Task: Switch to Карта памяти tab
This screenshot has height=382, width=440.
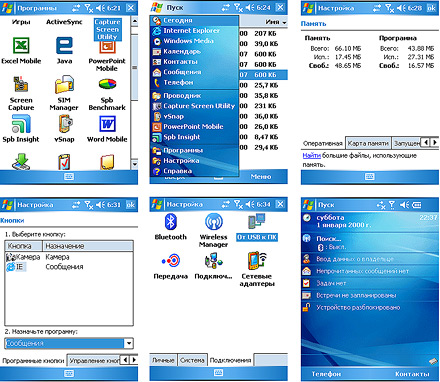Action: click(x=368, y=143)
